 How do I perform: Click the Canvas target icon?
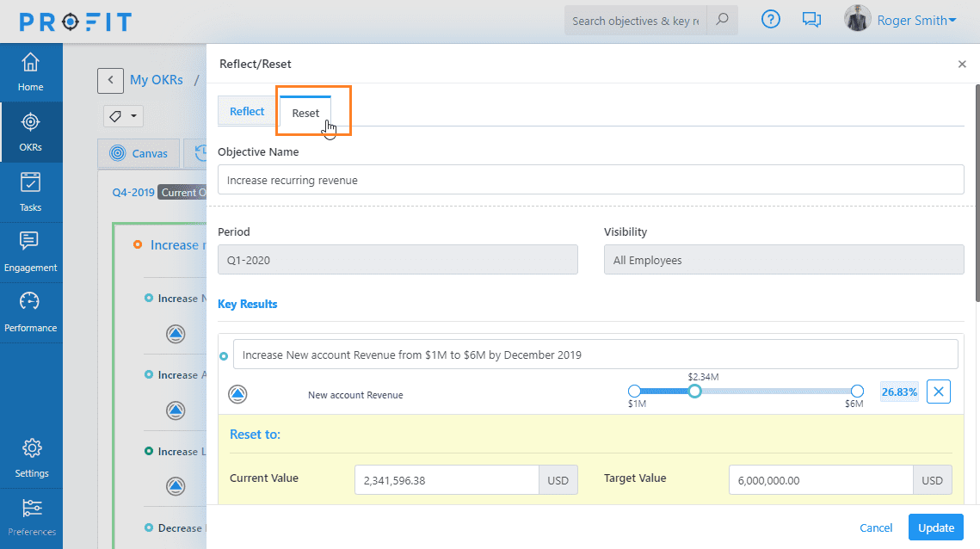118,153
